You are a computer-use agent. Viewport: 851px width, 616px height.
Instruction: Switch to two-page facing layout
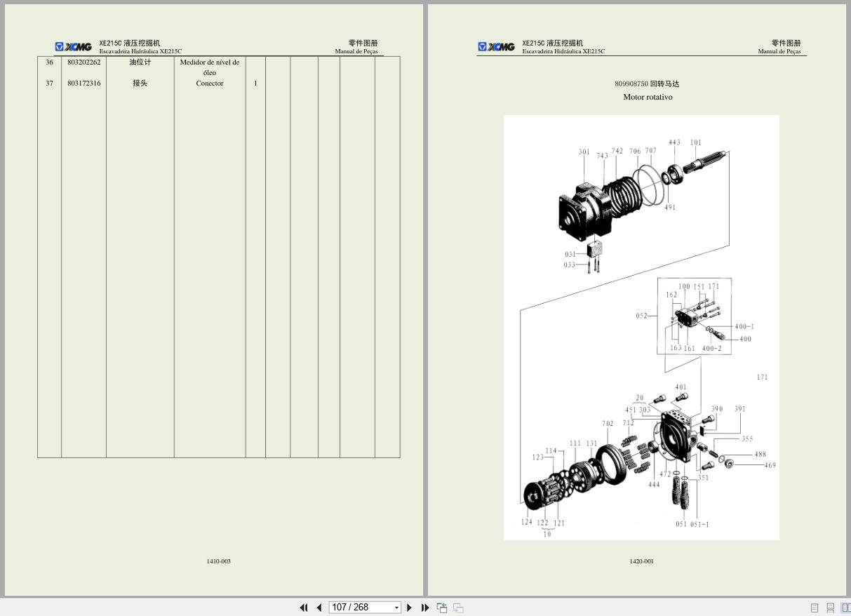(x=845, y=608)
